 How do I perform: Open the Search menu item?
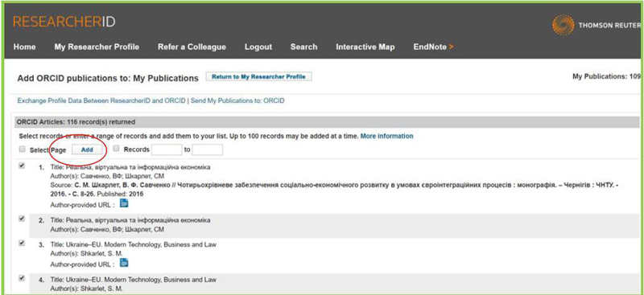coord(304,47)
